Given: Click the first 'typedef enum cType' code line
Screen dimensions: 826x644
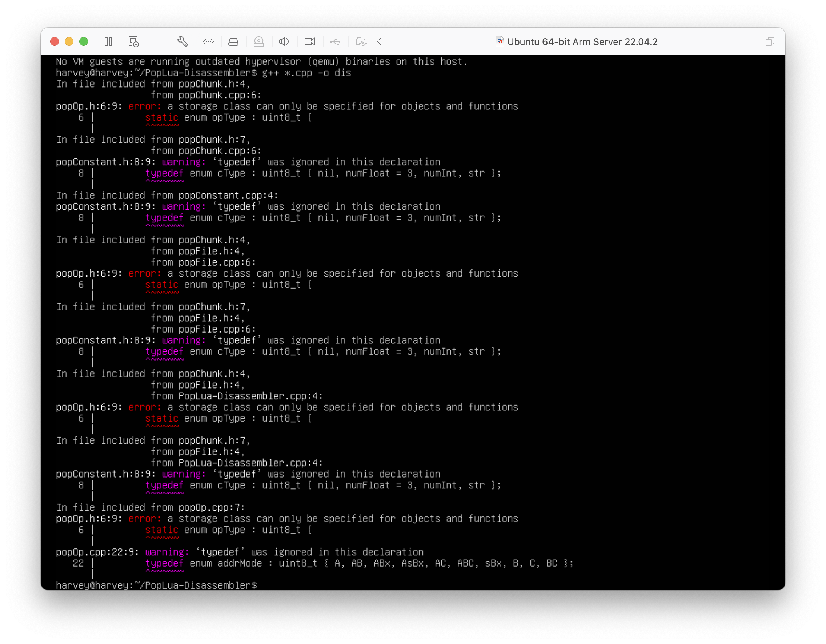Looking at the screenshot, I should [x=323, y=173].
